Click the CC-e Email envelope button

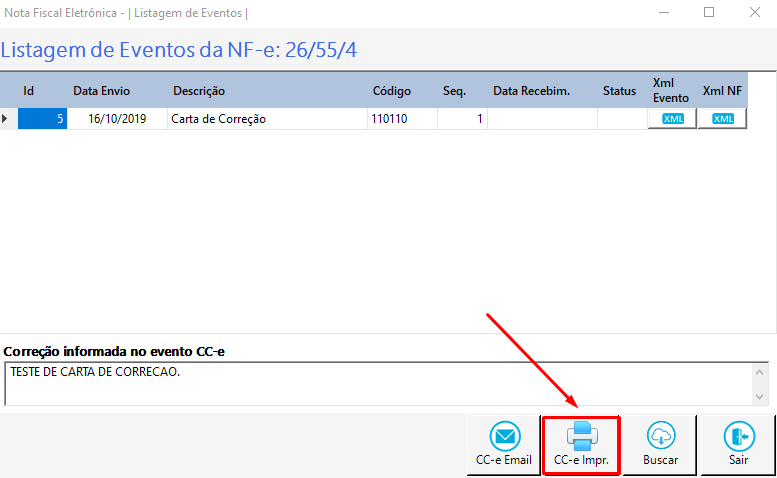tap(504, 446)
